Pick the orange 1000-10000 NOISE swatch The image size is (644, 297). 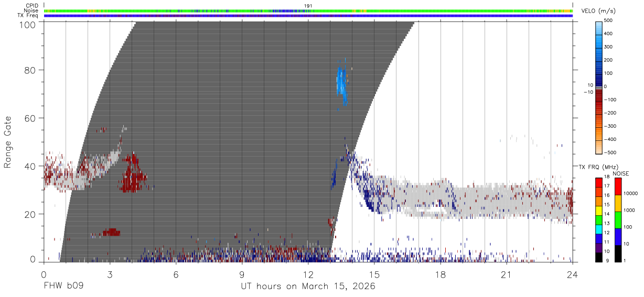point(618,203)
